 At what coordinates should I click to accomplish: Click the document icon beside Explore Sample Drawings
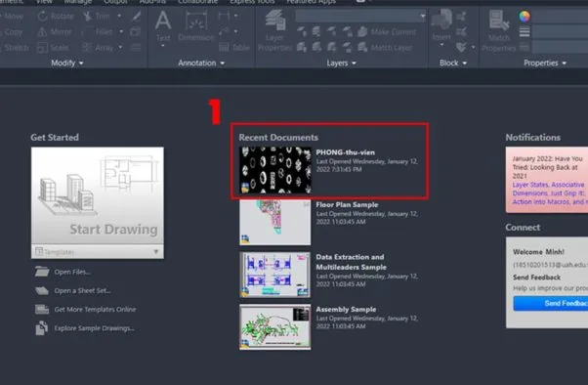coord(42,328)
